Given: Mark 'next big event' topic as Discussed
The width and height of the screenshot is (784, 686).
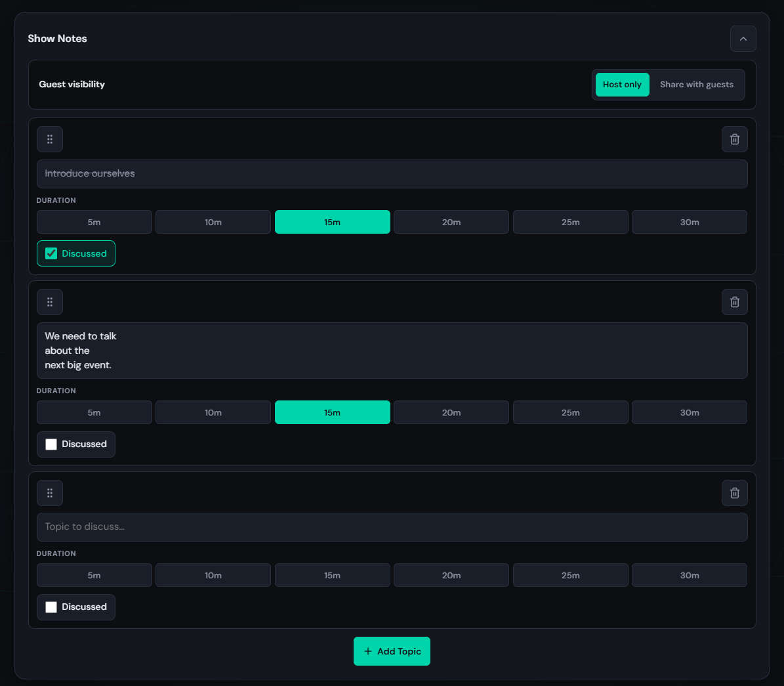Looking at the screenshot, I should click(x=76, y=444).
